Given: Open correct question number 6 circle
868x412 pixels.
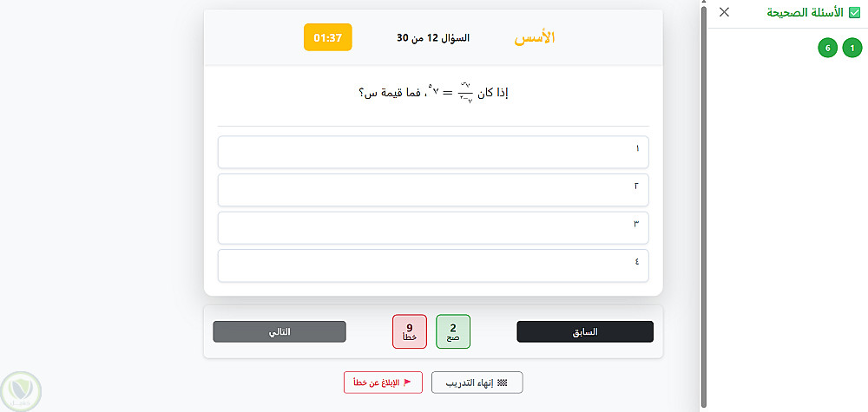Looking at the screenshot, I should pyautogui.click(x=828, y=49).
